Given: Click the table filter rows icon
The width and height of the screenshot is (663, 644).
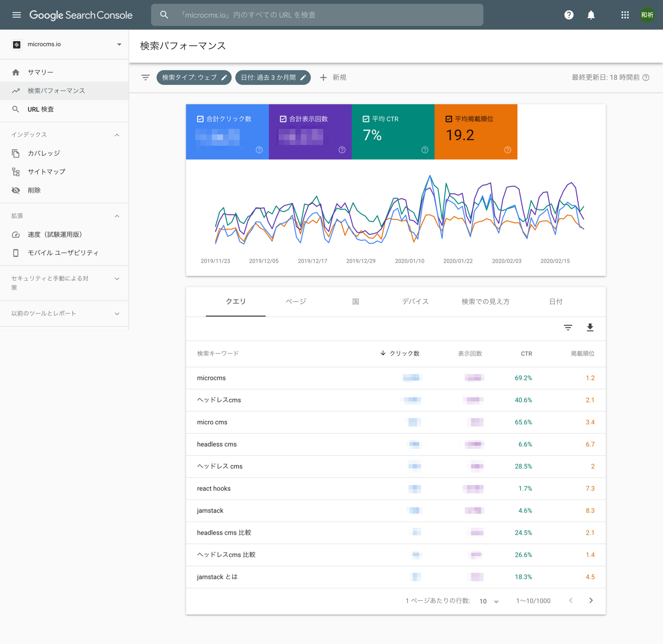Looking at the screenshot, I should [568, 328].
